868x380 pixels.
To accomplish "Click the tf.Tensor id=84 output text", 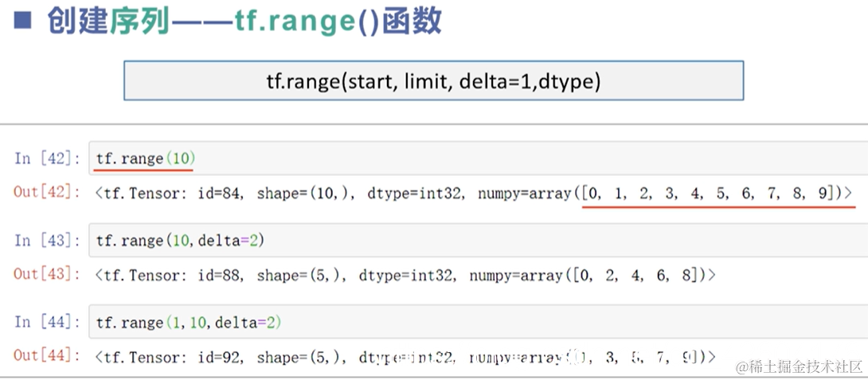I will click(473, 194).
